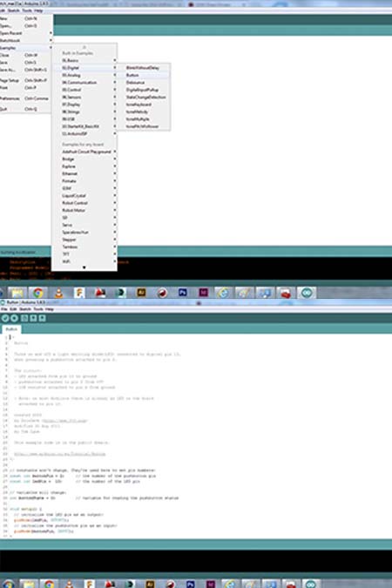
Task: Click Upload arrow icon in Button sketch toolbar
Action: 14,318
